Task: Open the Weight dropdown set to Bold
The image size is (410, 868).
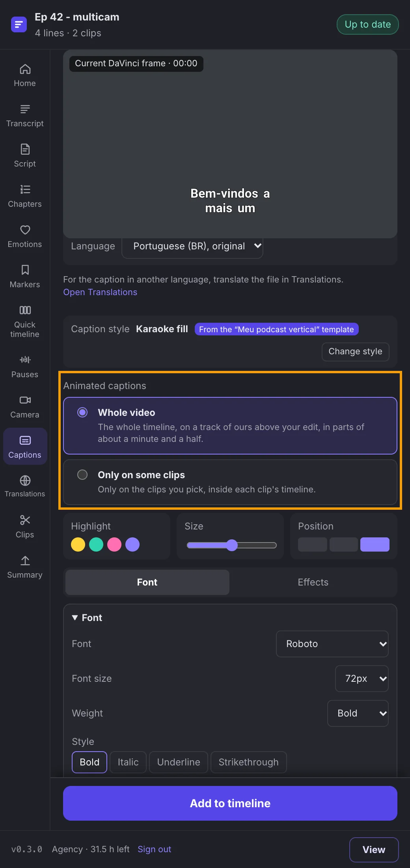Action: 358,713
